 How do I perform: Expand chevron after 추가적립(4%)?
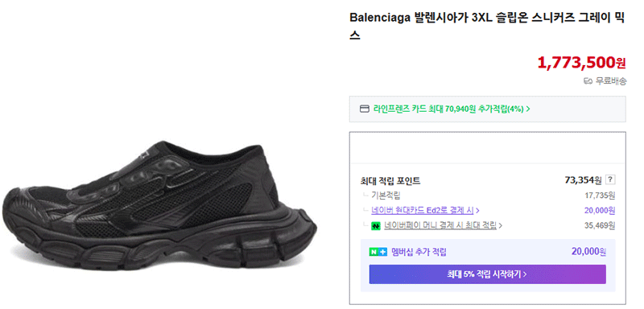(x=528, y=109)
